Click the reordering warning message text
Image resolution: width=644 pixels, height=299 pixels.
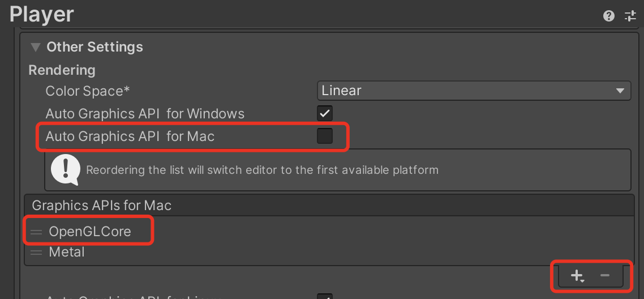click(263, 170)
